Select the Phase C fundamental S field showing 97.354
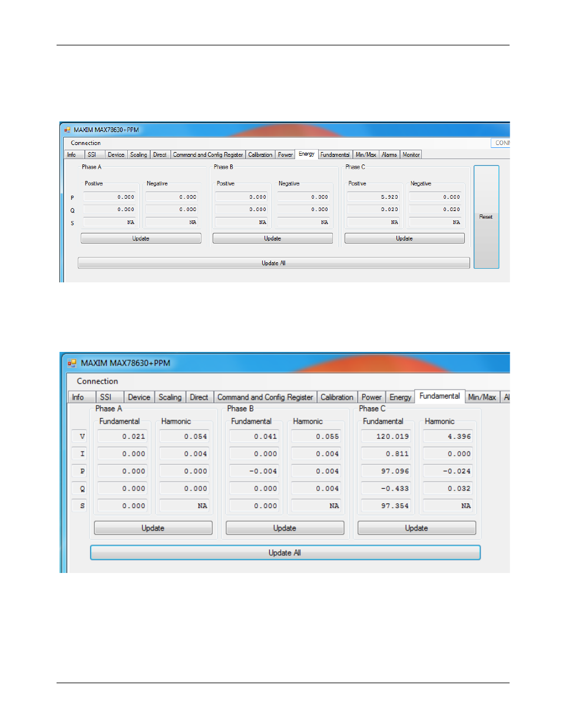The height and width of the screenshot is (728, 562). pyautogui.click(x=386, y=506)
